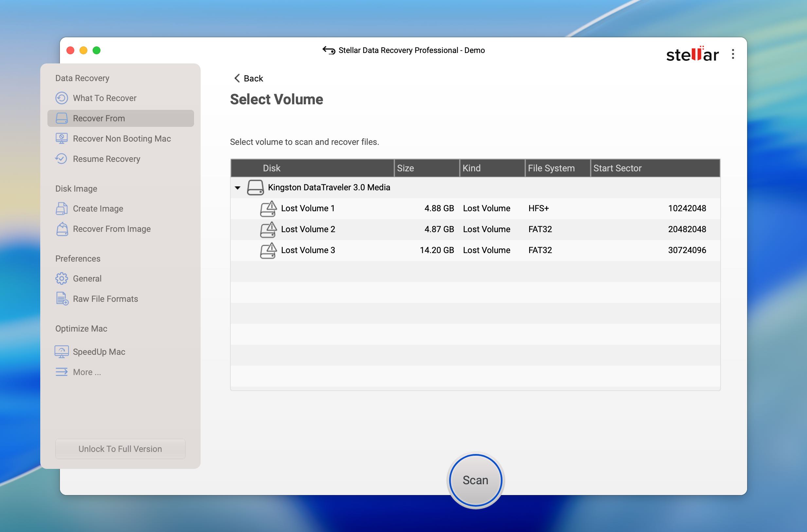
Task: Go Back to previous screen
Action: 248,78
